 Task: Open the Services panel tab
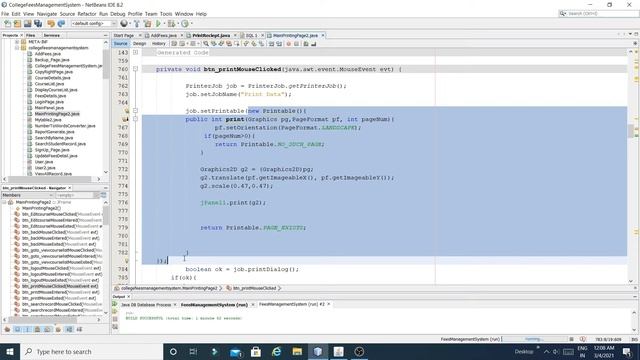click(x=52, y=36)
